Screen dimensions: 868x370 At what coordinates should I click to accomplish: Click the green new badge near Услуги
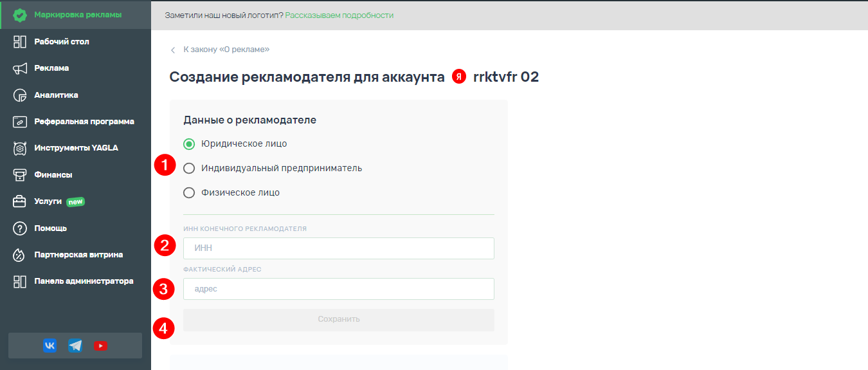[76, 201]
